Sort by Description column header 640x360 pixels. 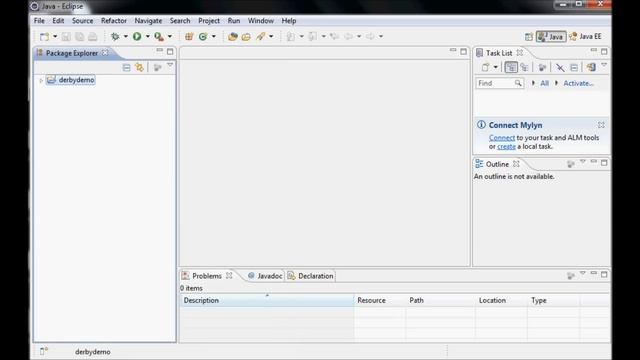pos(267,300)
